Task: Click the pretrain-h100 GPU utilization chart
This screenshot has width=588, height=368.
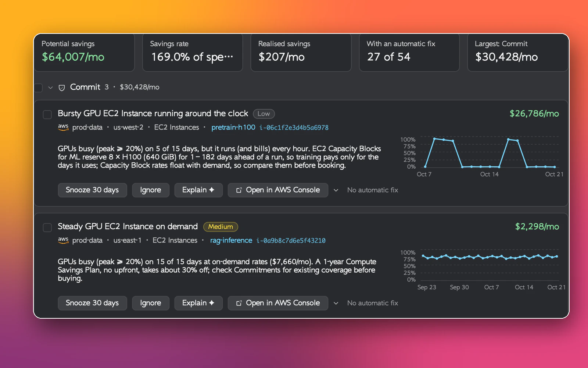Action: [481, 156]
